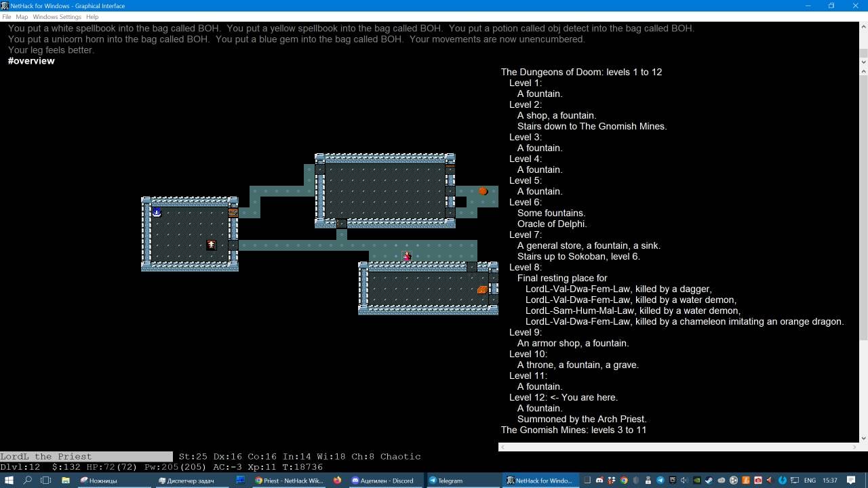Screen dimensions: 868x488
Task: Open the Map menu
Action: (22, 17)
